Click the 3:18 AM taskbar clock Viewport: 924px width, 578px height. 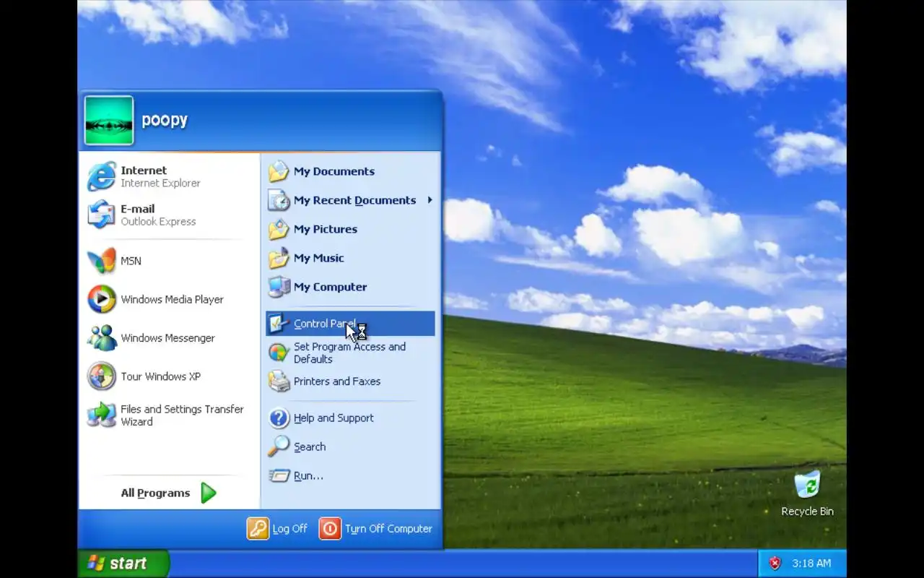tap(811, 564)
